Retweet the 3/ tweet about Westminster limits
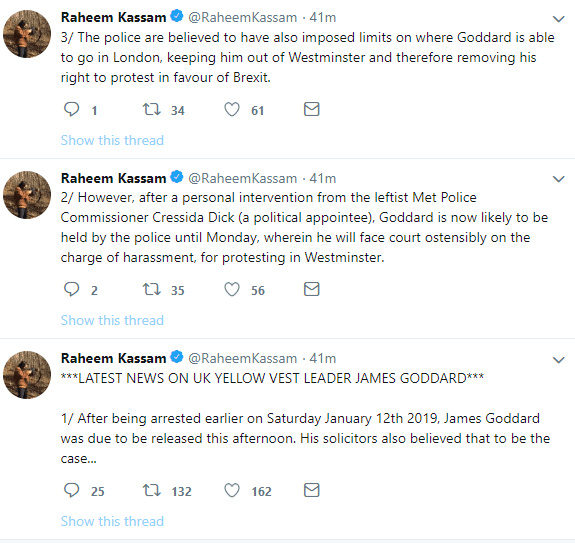 point(151,109)
